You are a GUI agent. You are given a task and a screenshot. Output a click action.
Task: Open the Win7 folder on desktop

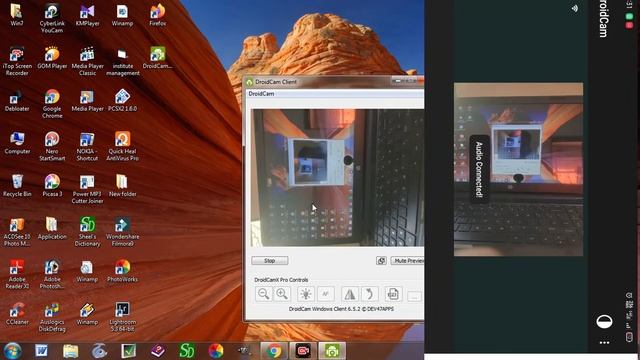click(17, 15)
